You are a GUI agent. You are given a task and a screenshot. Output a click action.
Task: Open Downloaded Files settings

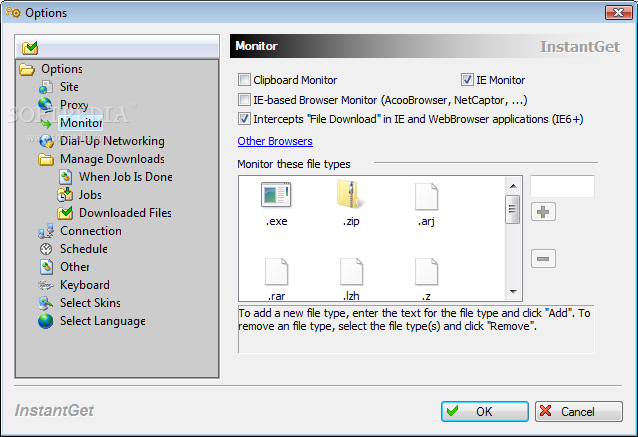[125, 213]
